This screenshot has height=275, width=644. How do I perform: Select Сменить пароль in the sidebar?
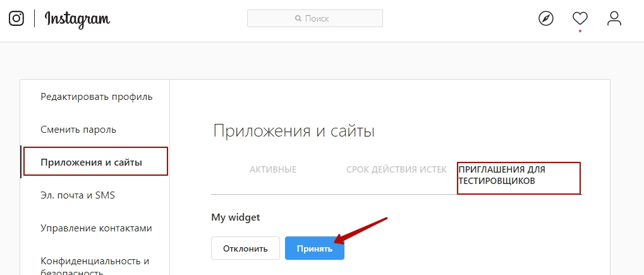point(78,130)
